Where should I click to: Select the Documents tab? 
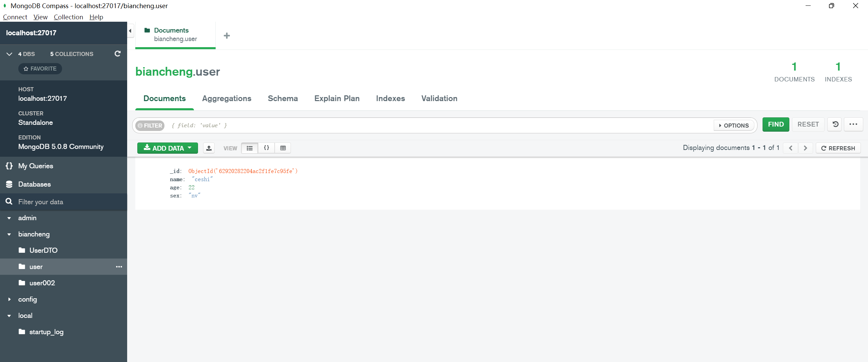tap(164, 98)
